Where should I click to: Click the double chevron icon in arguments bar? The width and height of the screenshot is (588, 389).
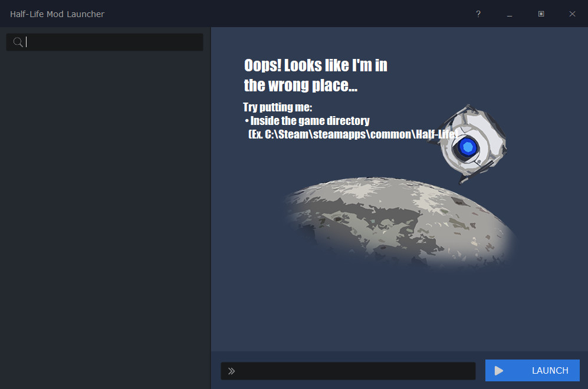click(232, 371)
